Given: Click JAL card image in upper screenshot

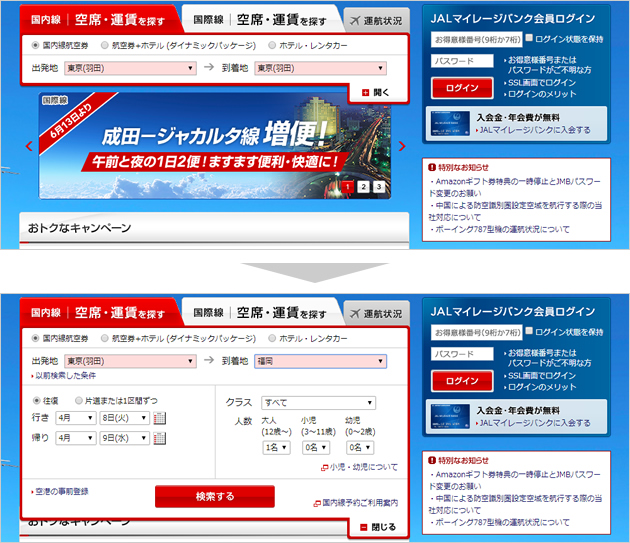Looking at the screenshot, I should 450,123.
